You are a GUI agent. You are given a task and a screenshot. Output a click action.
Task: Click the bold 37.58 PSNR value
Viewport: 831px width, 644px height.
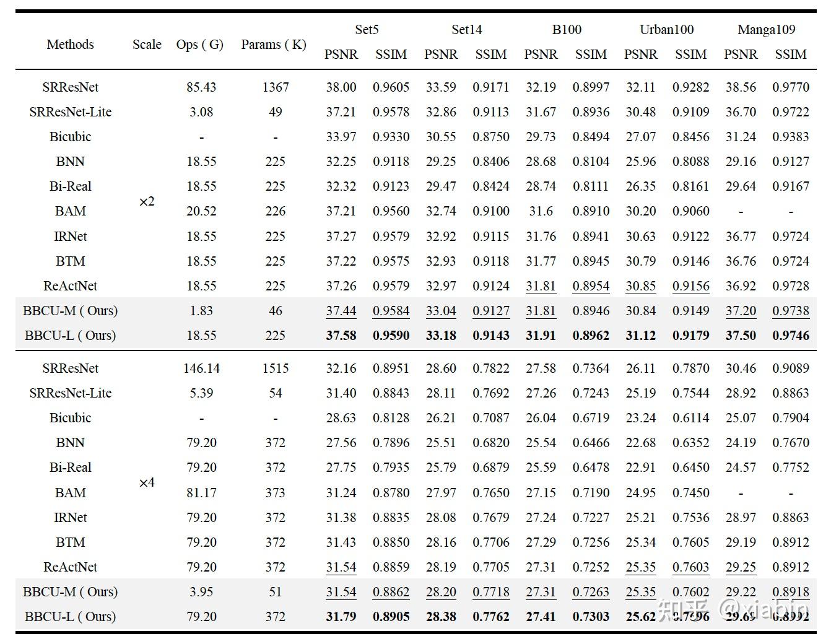point(341,336)
